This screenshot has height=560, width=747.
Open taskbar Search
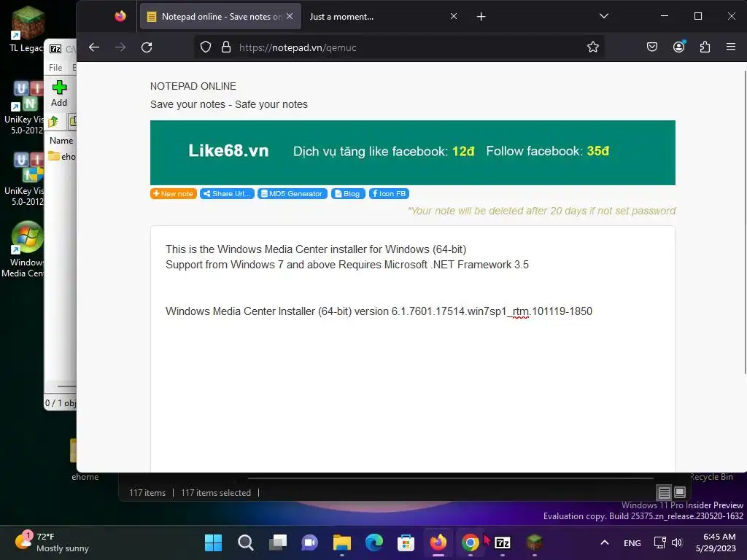point(245,542)
